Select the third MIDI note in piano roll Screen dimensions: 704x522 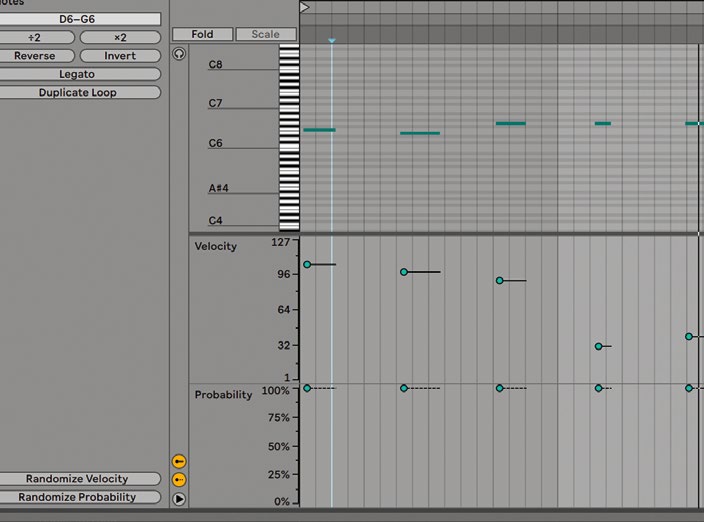[x=510, y=123]
